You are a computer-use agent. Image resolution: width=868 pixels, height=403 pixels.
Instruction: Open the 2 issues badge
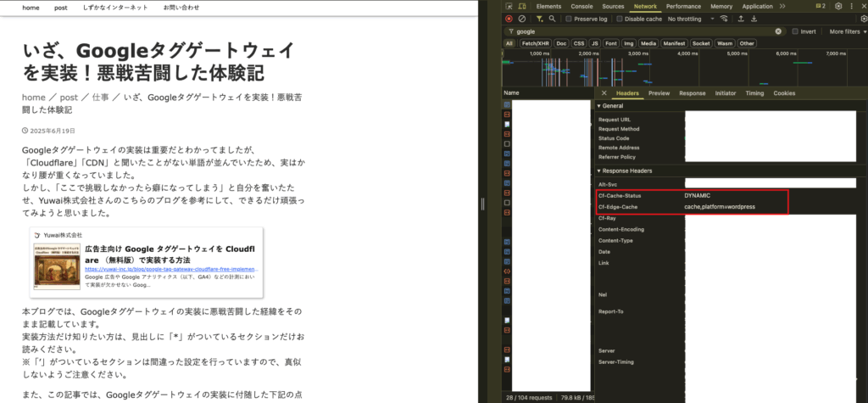coord(821,6)
